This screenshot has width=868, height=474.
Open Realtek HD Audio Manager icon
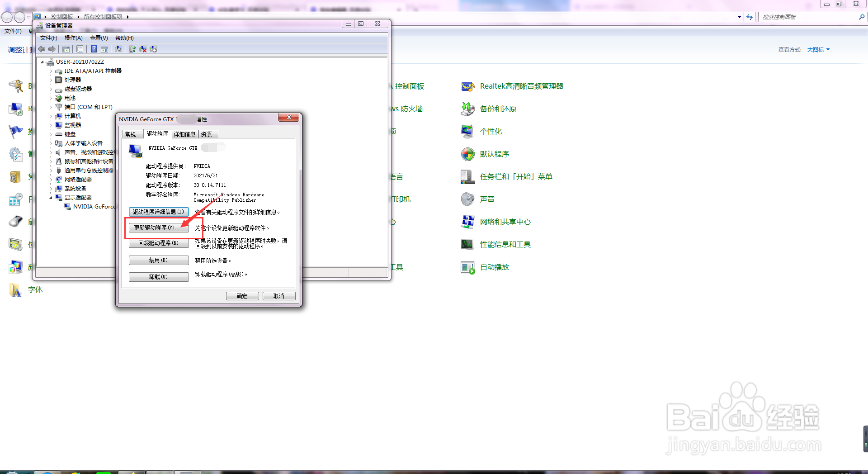pos(467,86)
